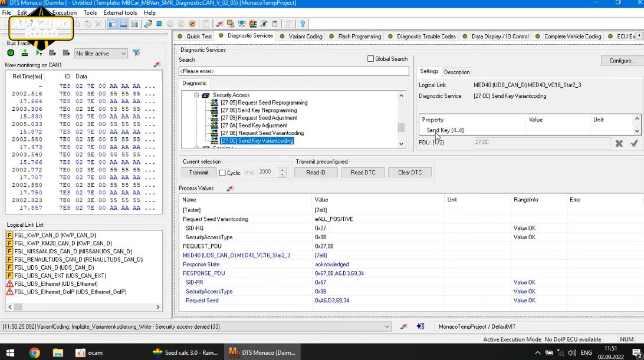The width and height of the screenshot is (644, 360).
Task: Show hidden system tray icons chevron
Action: (538, 352)
